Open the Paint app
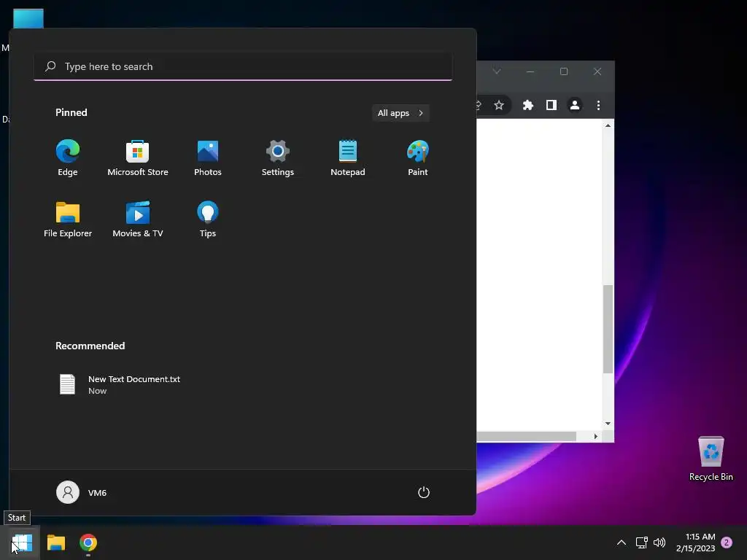 point(418,158)
